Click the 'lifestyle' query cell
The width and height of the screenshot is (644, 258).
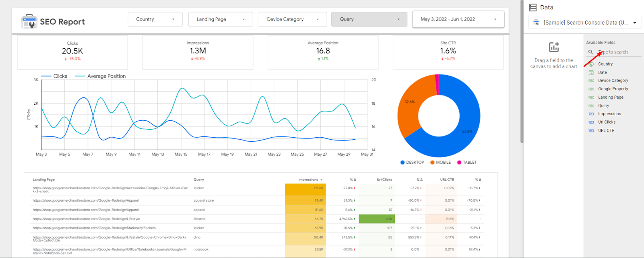pyautogui.click(x=199, y=219)
